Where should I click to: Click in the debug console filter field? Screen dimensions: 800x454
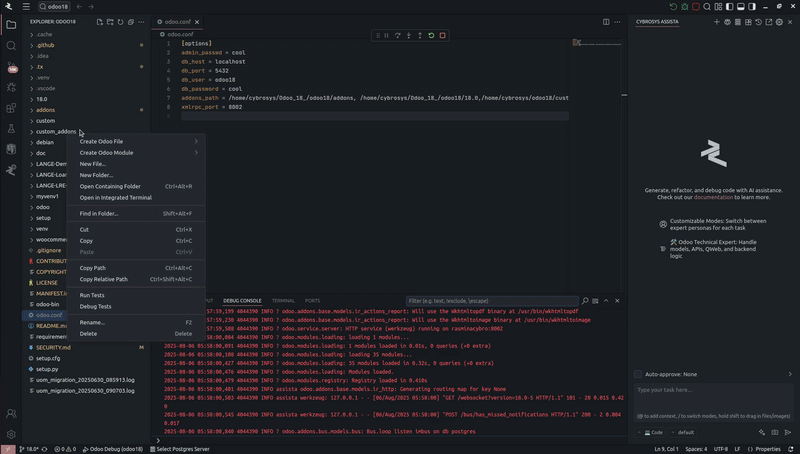click(x=492, y=301)
